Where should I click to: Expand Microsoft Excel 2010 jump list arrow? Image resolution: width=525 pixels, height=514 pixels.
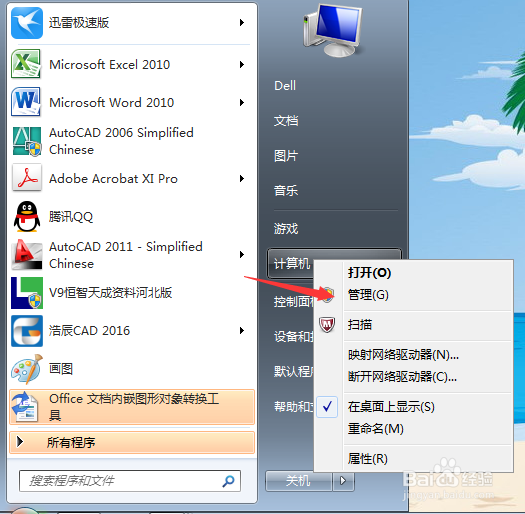pyautogui.click(x=242, y=64)
